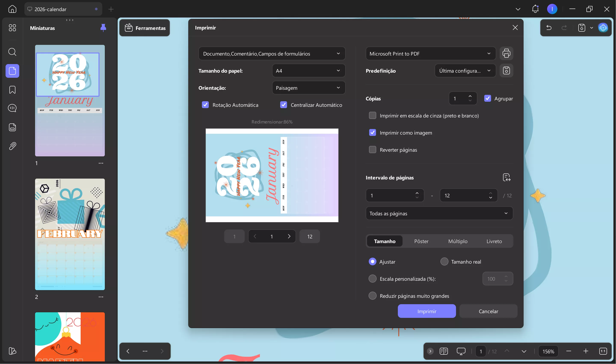Enable grayscale printing checkbox
Image resolution: width=616 pixels, height=364 pixels.
(x=372, y=116)
